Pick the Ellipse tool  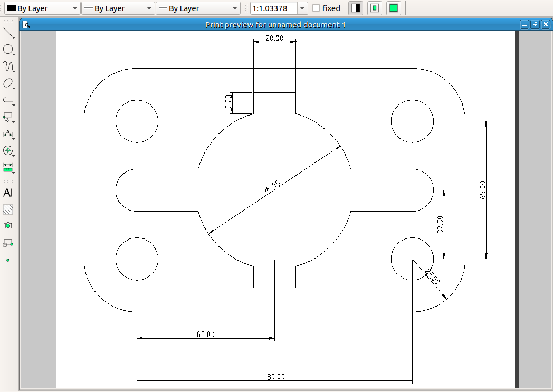[8, 83]
